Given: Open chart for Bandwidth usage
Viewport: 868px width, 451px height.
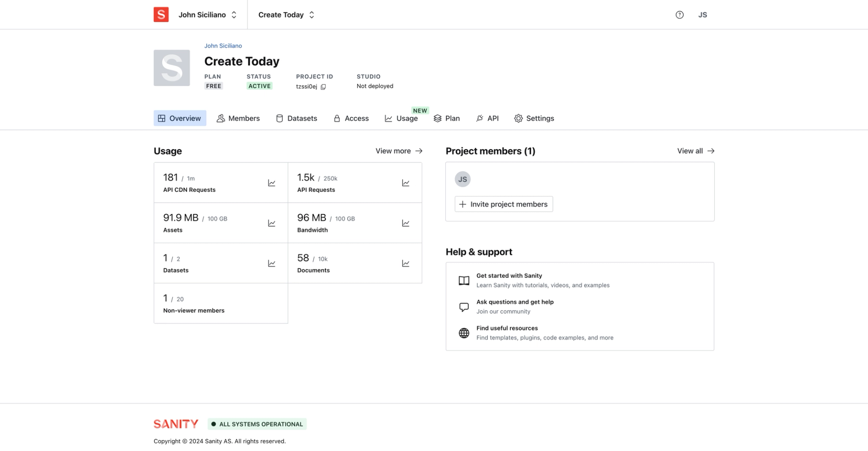Looking at the screenshot, I should point(406,223).
